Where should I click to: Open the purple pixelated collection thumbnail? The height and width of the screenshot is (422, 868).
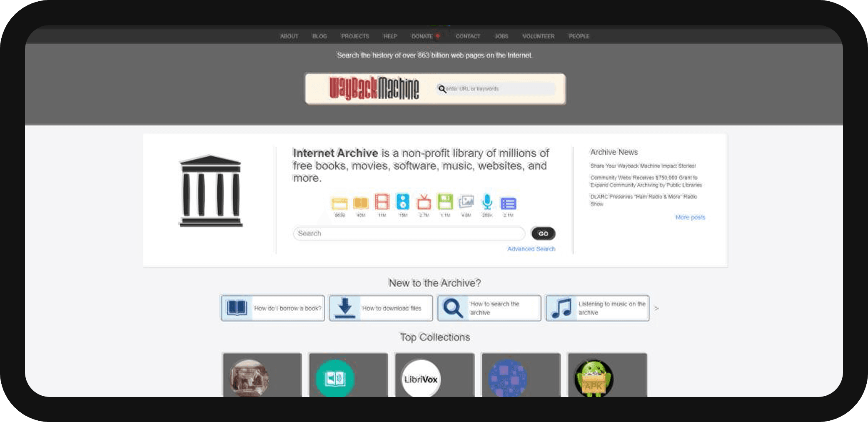coord(507,379)
